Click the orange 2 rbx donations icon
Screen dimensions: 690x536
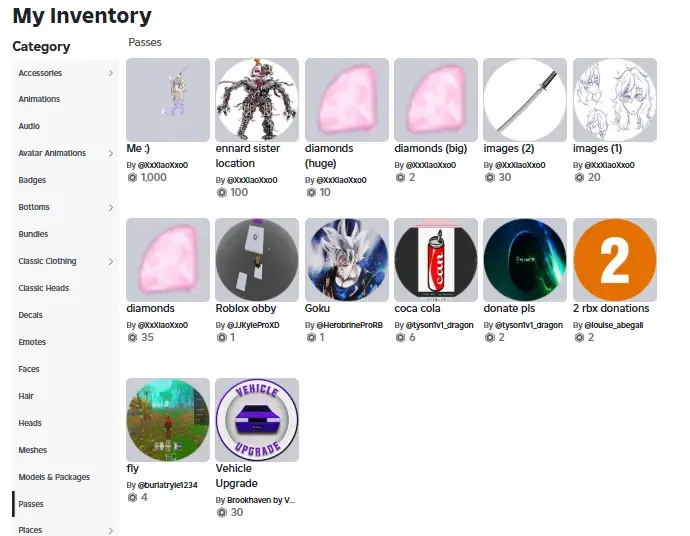click(x=615, y=260)
